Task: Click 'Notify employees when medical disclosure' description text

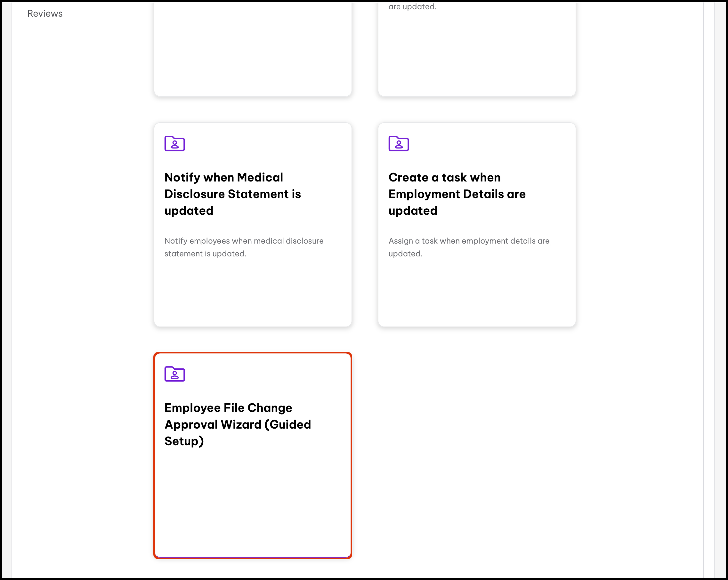Action: (244, 241)
